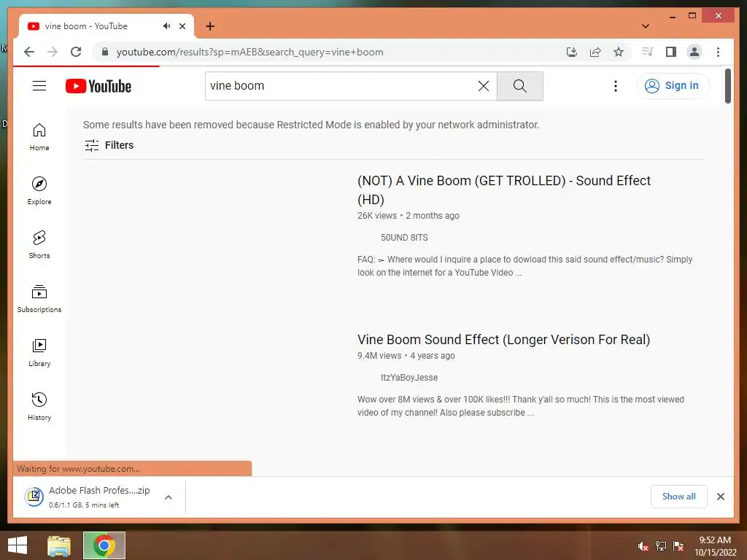747x560 pixels.
Task: Open the Action Center flag icon
Action: 678,546
